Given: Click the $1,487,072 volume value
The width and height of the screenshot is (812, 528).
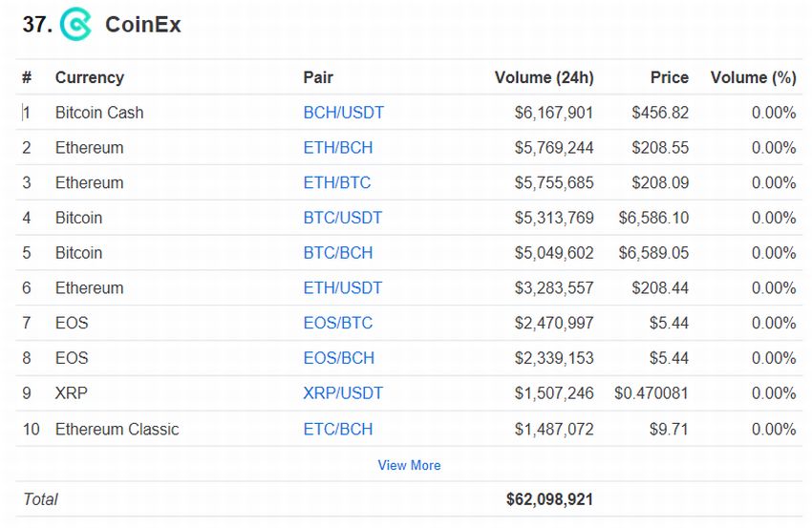Looking at the screenshot, I should (x=553, y=429).
